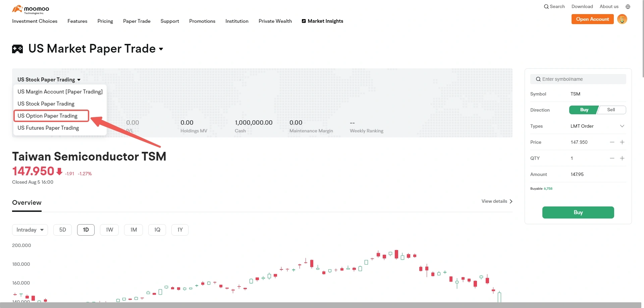Choose US Stock Paper Trading menu option
This screenshot has width=644, height=308.
pyautogui.click(x=46, y=104)
